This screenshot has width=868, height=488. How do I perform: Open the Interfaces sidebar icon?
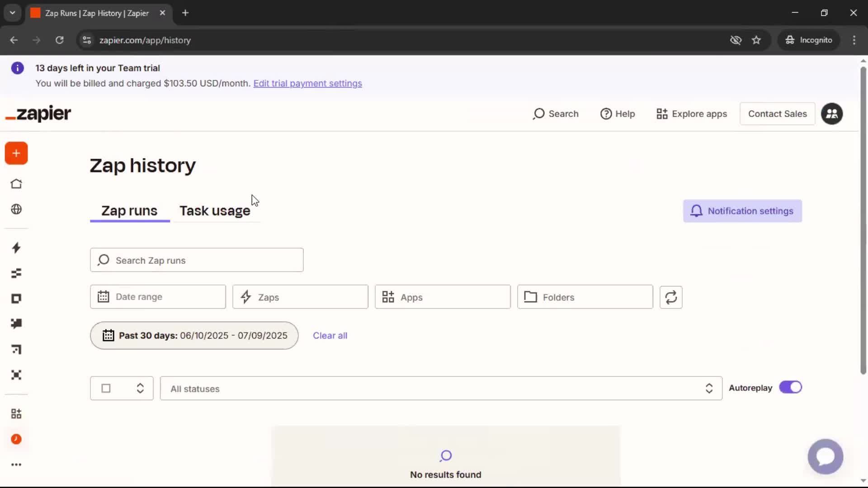[16, 299]
